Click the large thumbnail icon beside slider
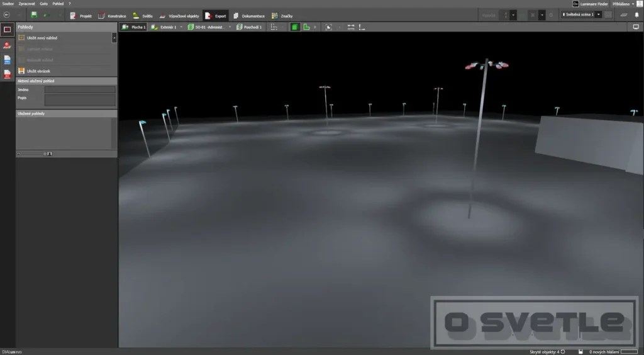644x355 pixels. click(x=50, y=154)
